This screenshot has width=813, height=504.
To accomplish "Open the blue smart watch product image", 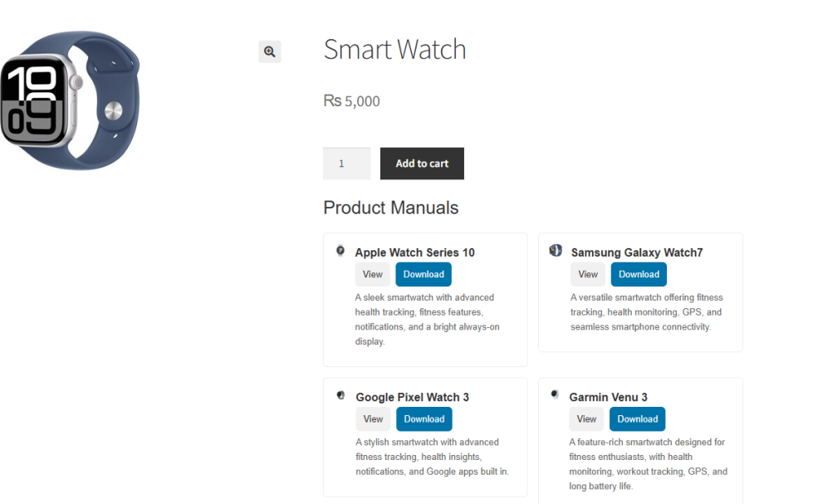I will [x=71, y=100].
